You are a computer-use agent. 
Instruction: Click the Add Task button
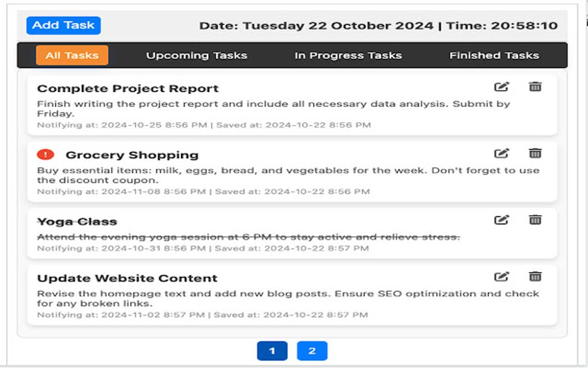(x=63, y=25)
